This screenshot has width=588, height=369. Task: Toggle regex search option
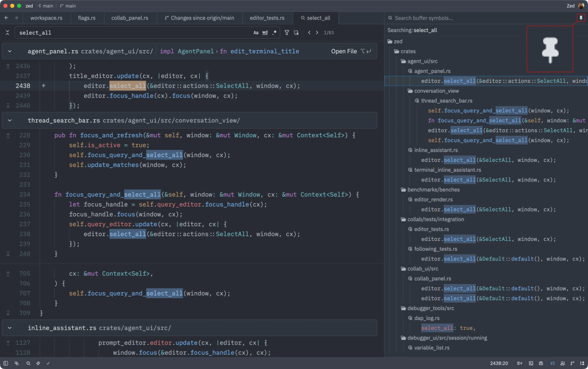pos(274,33)
